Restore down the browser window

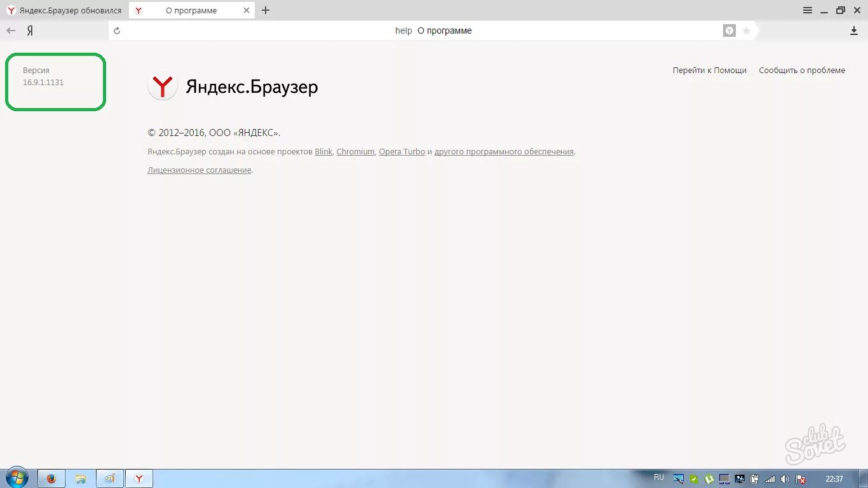click(841, 10)
